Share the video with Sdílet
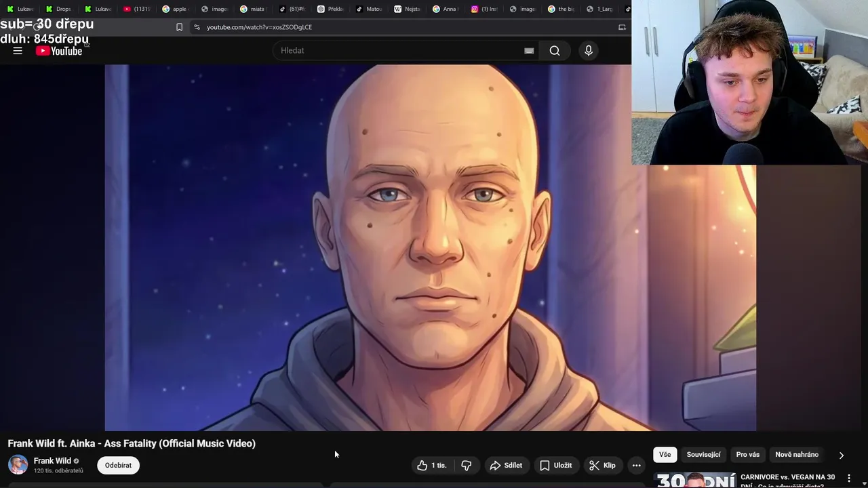The width and height of the screenshot is (868, 488). (506, 466)
